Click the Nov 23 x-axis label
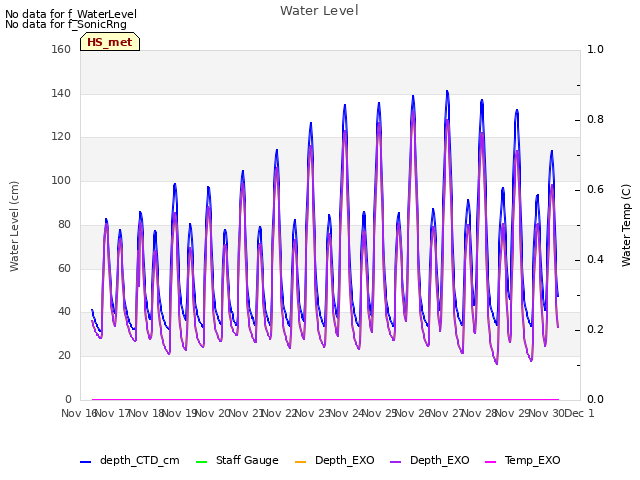The width and height of the screenshot is (640, 480). click(x=312, y=413)
